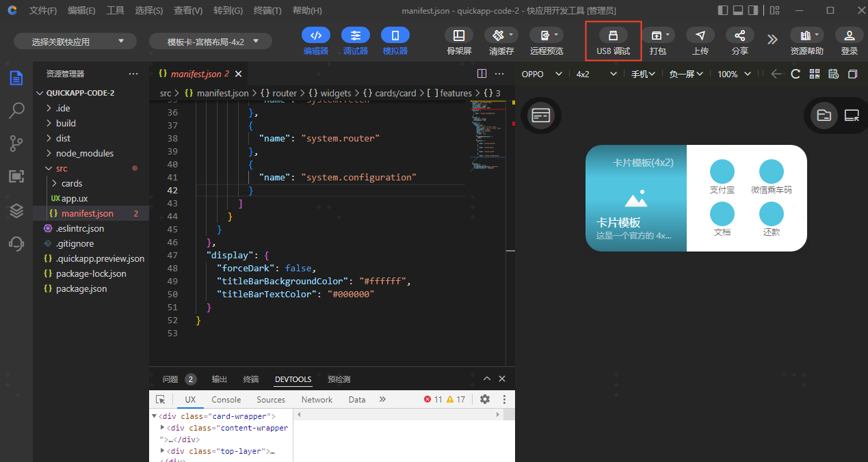868x462 pixels.
Task: Open DevTools settings gear icon
Action: 485,400
